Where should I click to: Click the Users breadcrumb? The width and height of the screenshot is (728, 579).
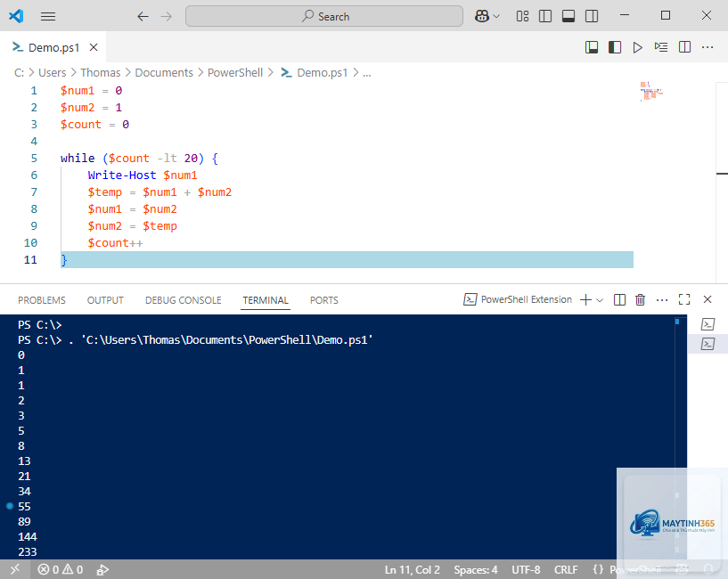[52, 73]
